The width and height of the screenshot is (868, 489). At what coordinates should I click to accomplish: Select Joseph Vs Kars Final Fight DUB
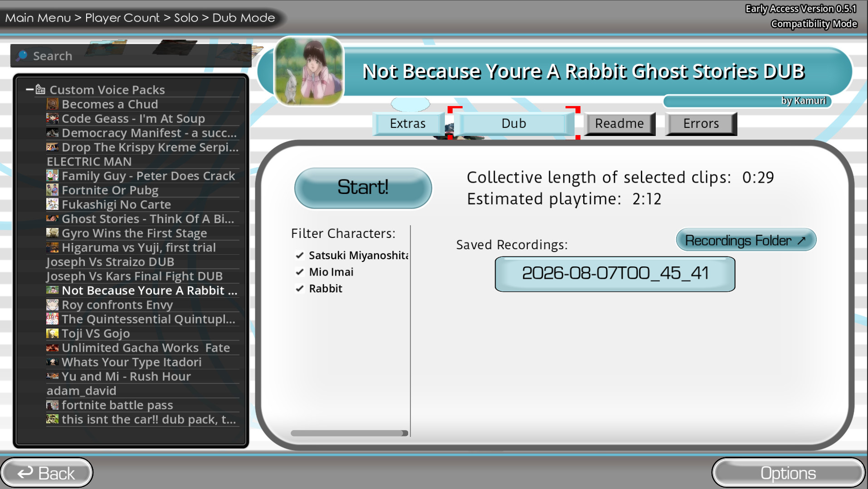142,276
